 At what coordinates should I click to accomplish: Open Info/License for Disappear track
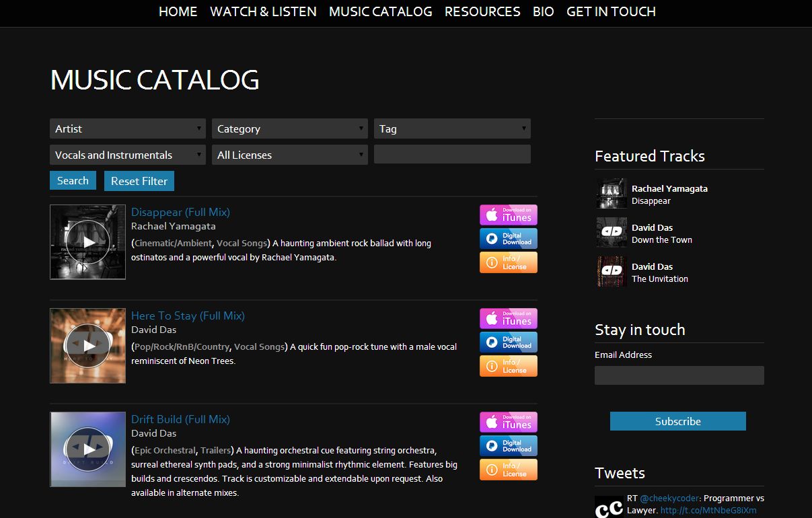(508, 262)
